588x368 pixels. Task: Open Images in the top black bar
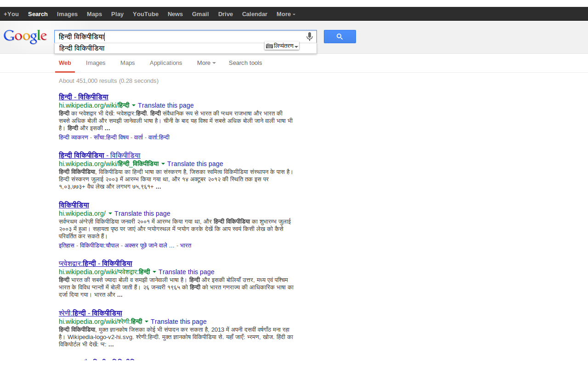pos(67,14)
